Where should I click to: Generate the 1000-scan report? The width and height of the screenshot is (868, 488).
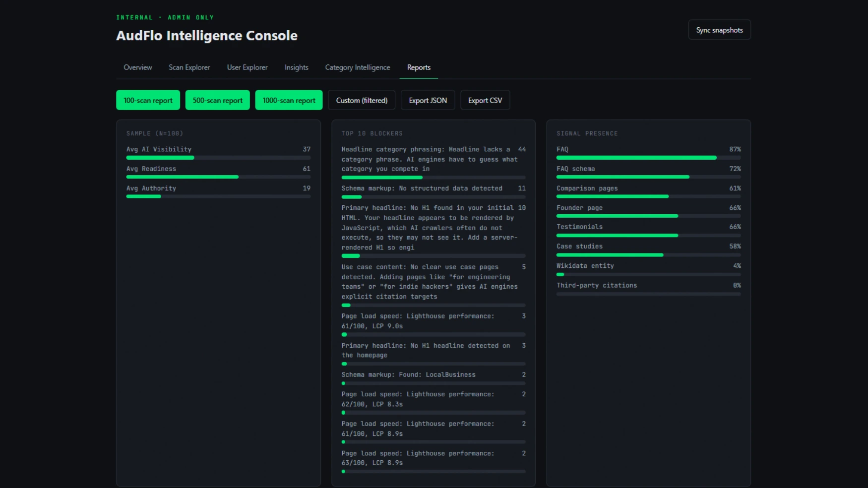tap(289, 100)
